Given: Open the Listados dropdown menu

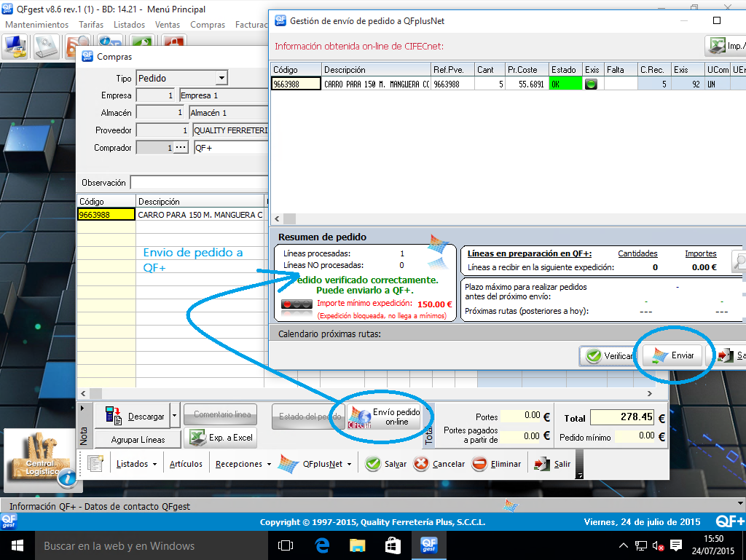Looking at the screenshot, I should [x=136, y=464].
